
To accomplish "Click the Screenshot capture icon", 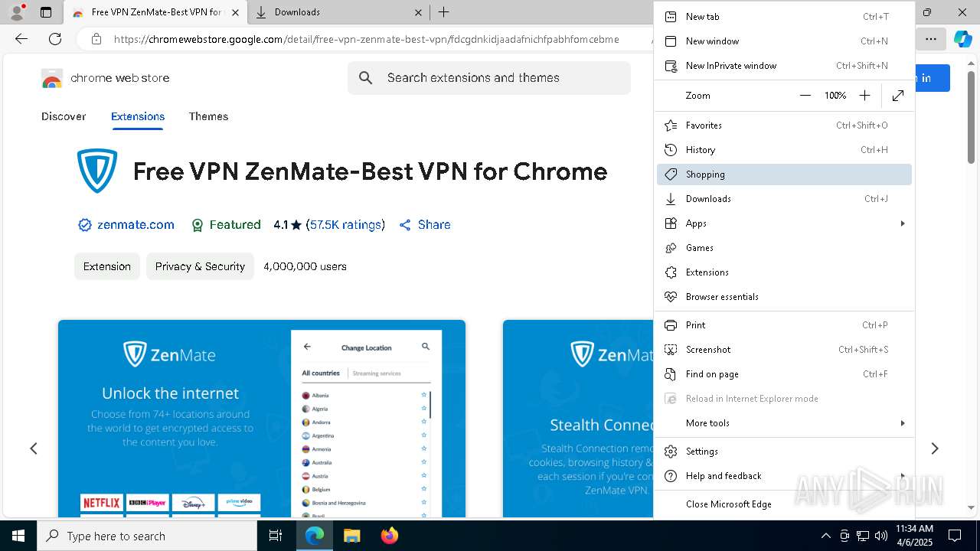I will 671,350.
